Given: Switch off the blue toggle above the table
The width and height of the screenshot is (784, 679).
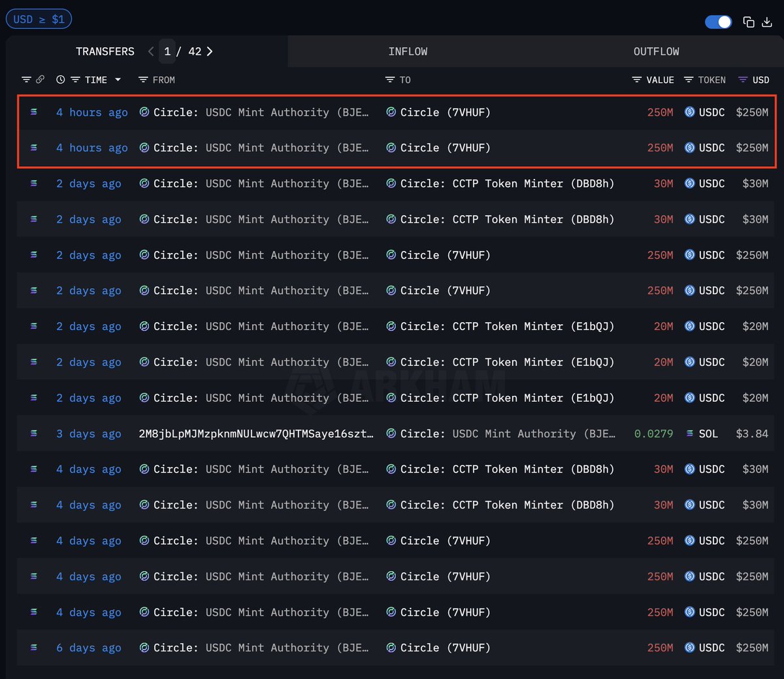Looking at the screenshot, I should click(x=718, y=22).
